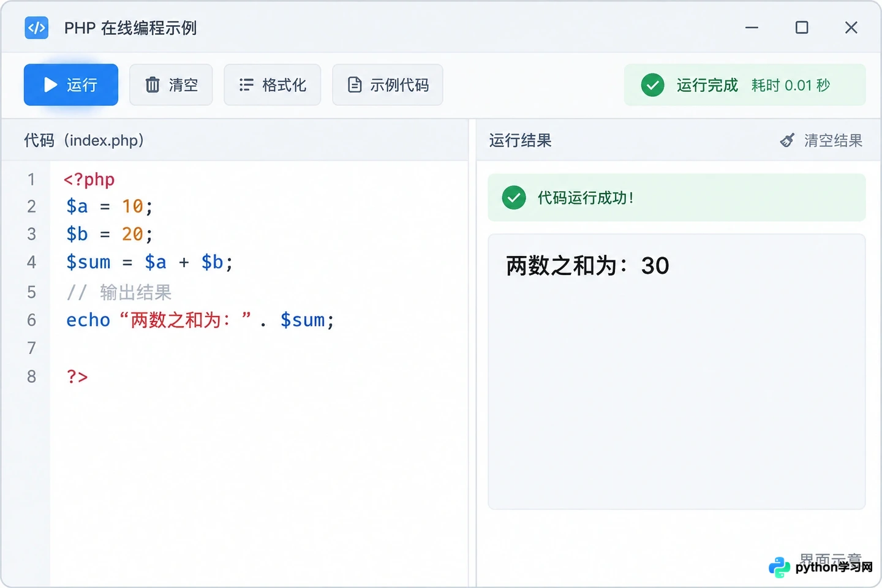Click the broom icon next to 清空结果
The height and width of the screenshot is (588, 882).
(x=787, y=140)
